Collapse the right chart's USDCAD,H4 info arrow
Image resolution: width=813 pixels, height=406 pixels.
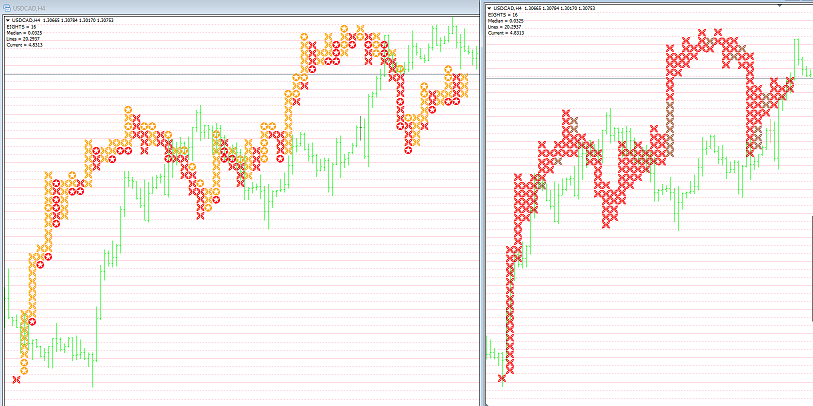click(489, 8)
